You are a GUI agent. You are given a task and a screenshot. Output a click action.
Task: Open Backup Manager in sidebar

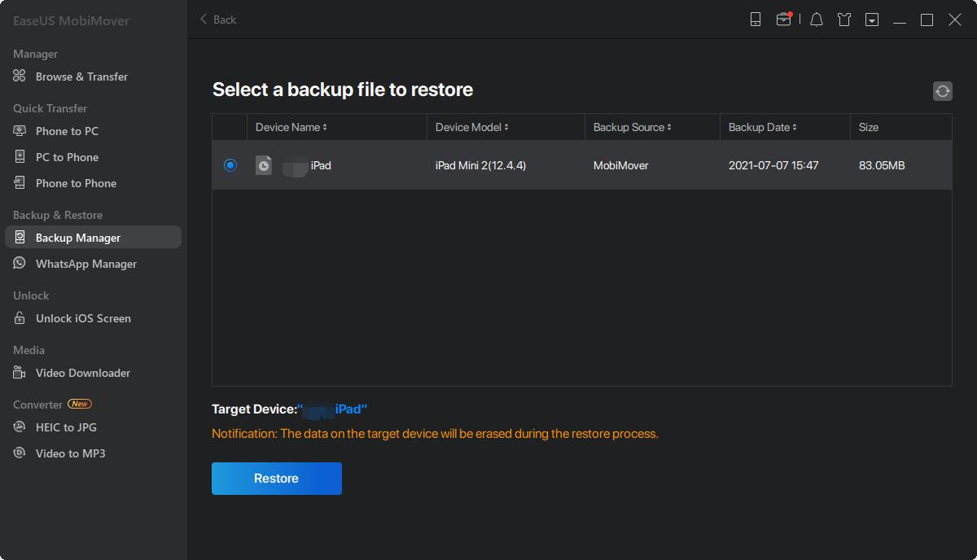tap(77, 238)
